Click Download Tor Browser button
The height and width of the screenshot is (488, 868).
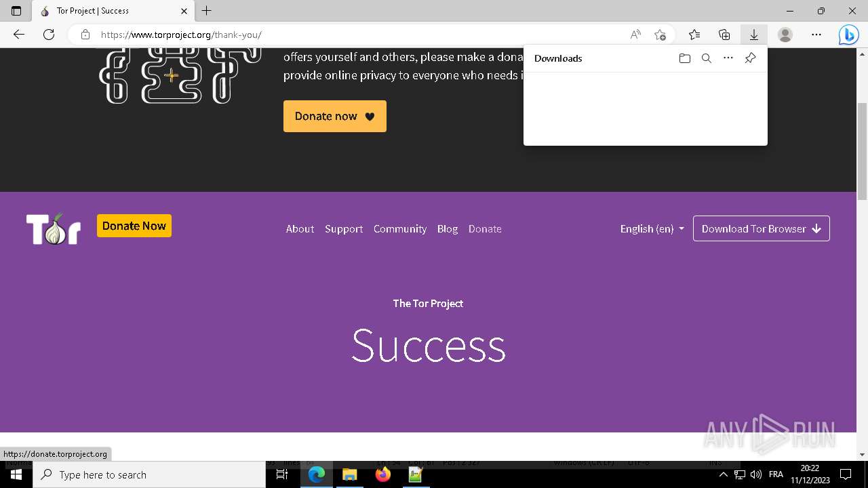point(761,228)
